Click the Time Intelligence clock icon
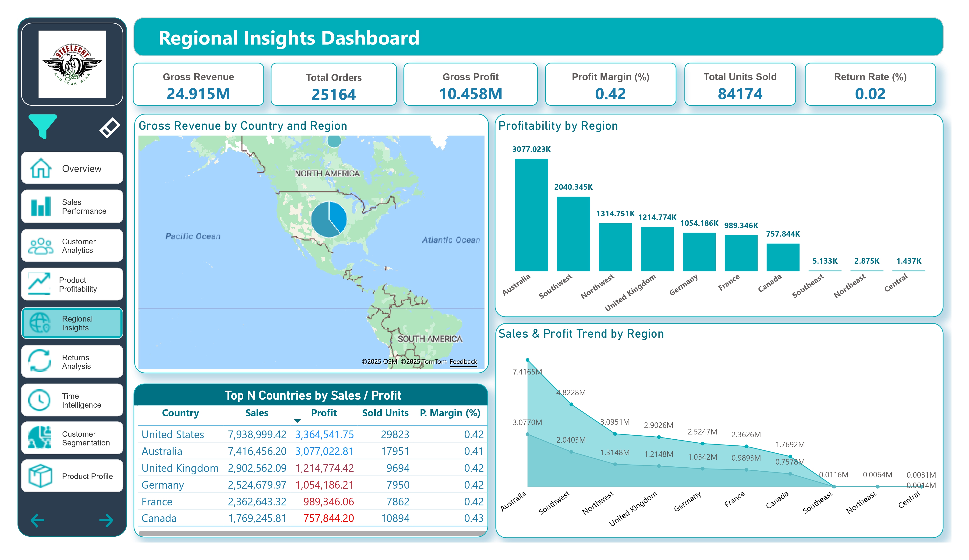The height and width of the screenshot is (560, 969). [x=40, y=400]
